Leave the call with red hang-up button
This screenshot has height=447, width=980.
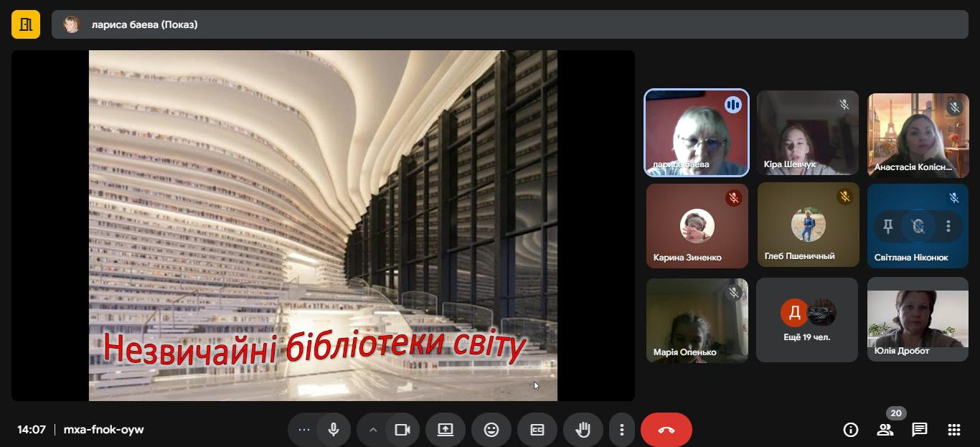(x=666, y=430)
